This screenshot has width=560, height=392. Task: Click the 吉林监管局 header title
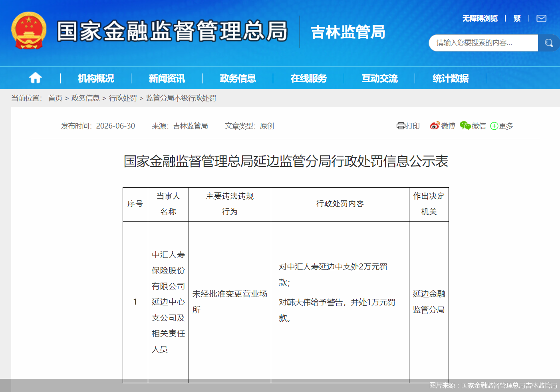[348, 32]
